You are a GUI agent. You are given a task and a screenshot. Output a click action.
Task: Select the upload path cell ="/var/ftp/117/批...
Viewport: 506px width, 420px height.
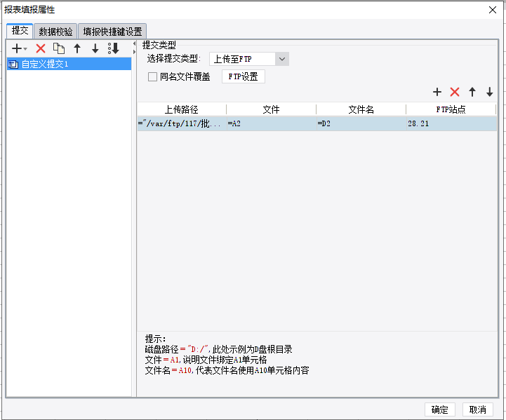[x=182, y=123]
